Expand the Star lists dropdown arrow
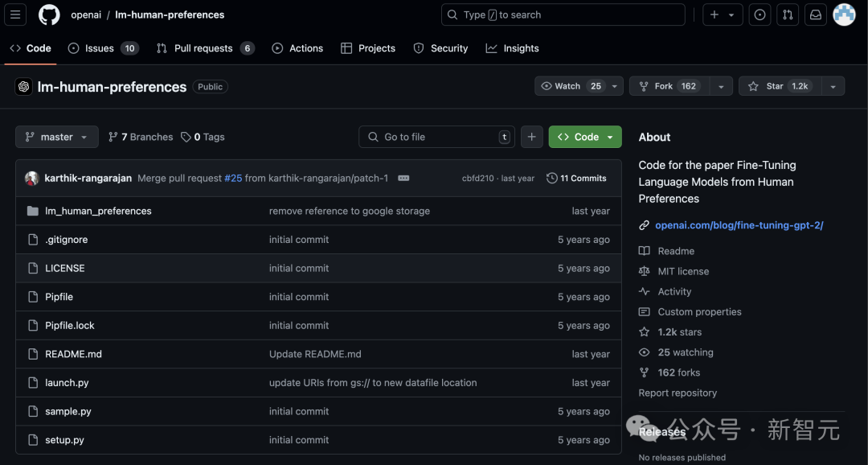 coord(833,86)
